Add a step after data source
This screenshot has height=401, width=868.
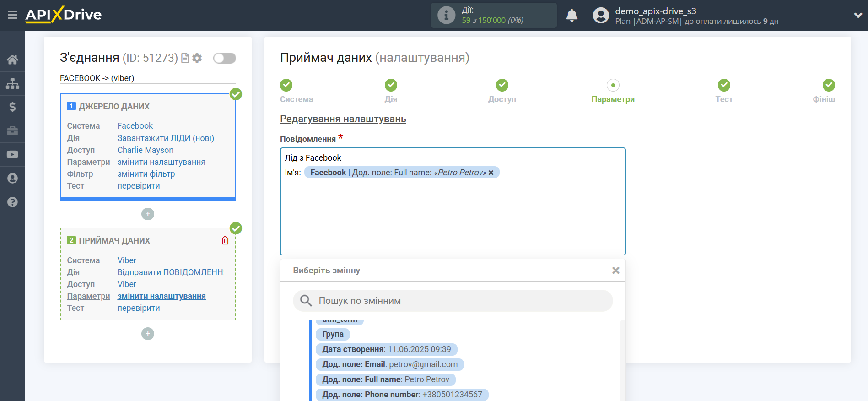click(148, 214)
